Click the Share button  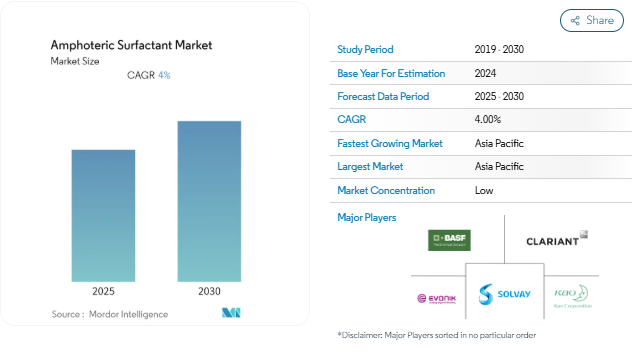point(592,20)
